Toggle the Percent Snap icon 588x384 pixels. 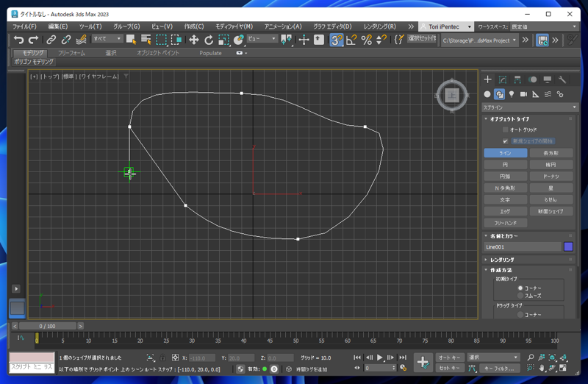click(x=366, y=40)
